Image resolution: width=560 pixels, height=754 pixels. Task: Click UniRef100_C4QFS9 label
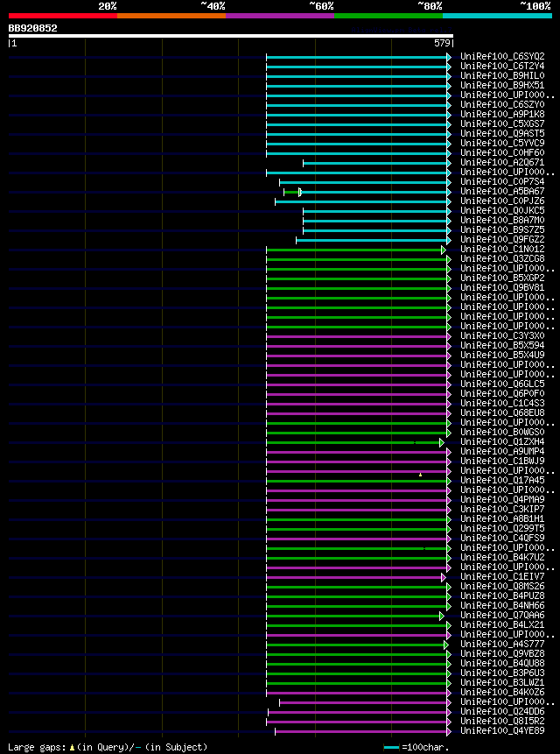coord(502,538)
